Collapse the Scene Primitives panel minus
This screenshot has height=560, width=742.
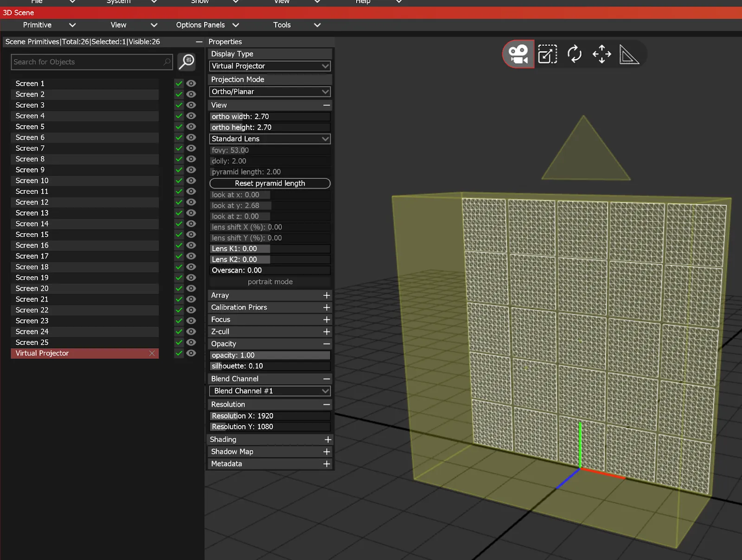(199, 42)
